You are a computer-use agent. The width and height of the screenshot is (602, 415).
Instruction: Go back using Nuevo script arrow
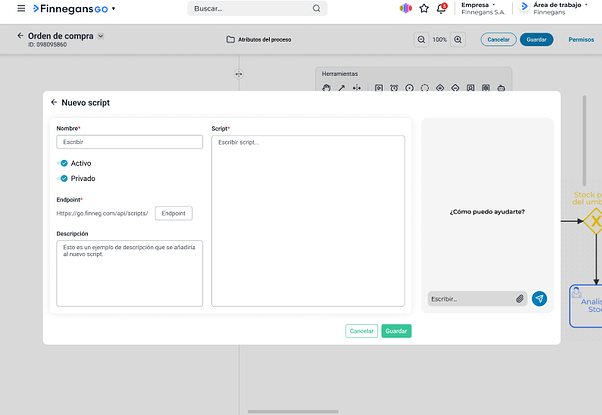tap(54, 102)
